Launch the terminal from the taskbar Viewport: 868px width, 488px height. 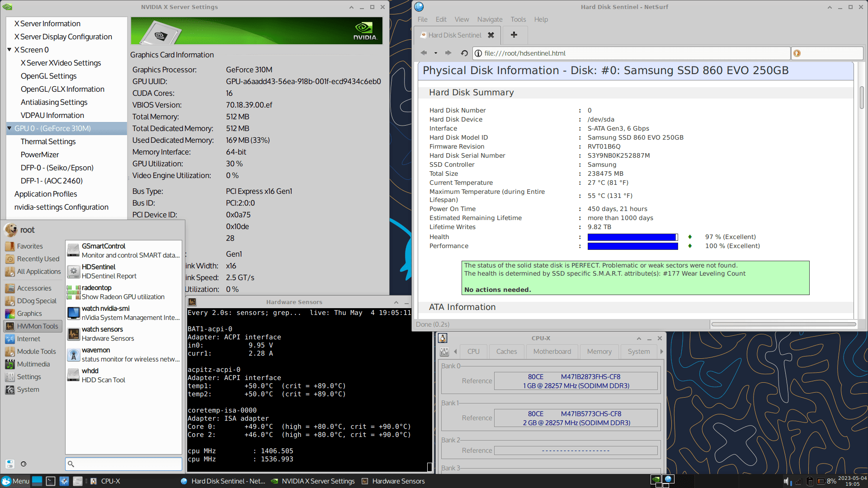51,481
